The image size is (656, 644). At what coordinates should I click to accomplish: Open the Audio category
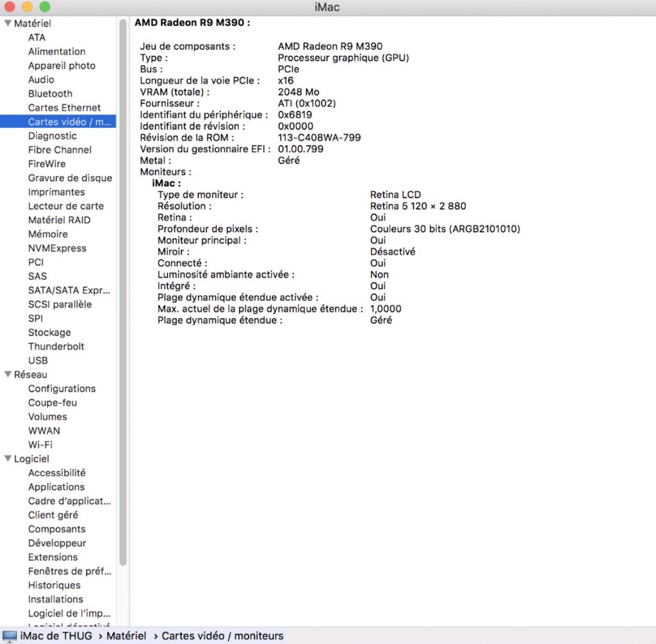tap(41, 79)
